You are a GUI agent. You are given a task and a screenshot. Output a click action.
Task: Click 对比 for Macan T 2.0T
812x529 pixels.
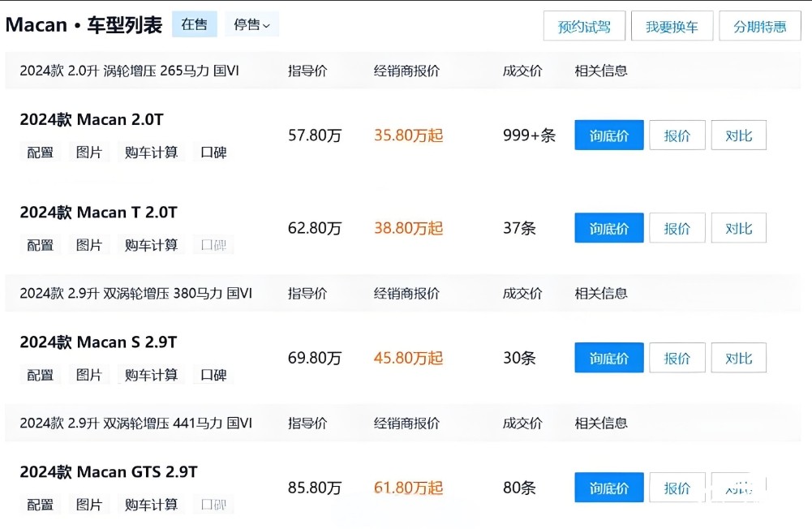[738, 228]
